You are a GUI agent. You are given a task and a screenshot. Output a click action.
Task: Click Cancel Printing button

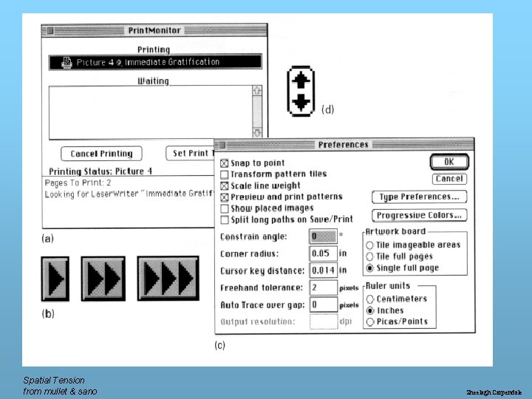101,154
